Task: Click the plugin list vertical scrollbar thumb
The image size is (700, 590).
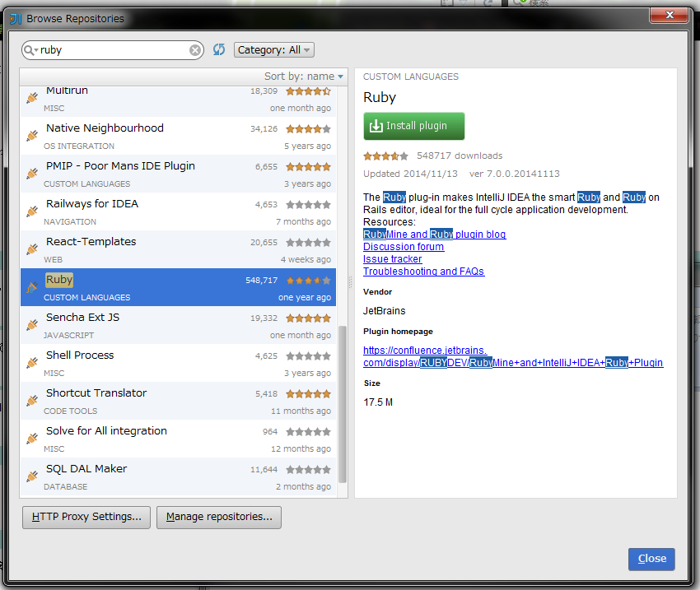Action: pos(343,405)
